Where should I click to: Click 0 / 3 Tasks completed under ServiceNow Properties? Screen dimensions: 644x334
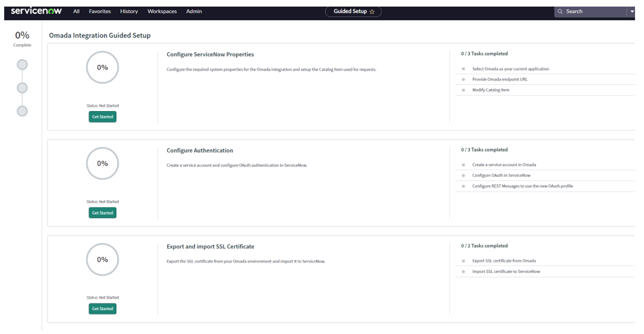pos(484,54)
